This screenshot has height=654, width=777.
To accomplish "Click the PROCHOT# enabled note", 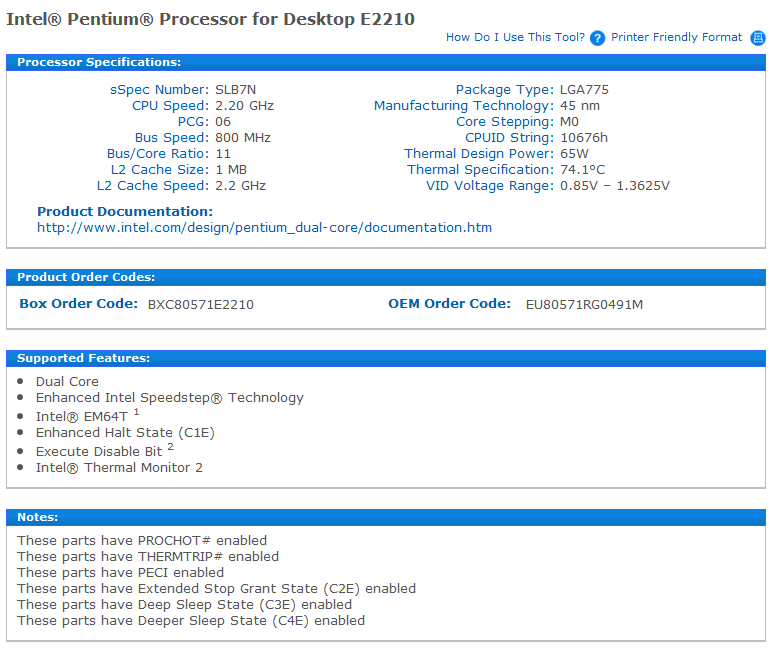I will 142,541.
